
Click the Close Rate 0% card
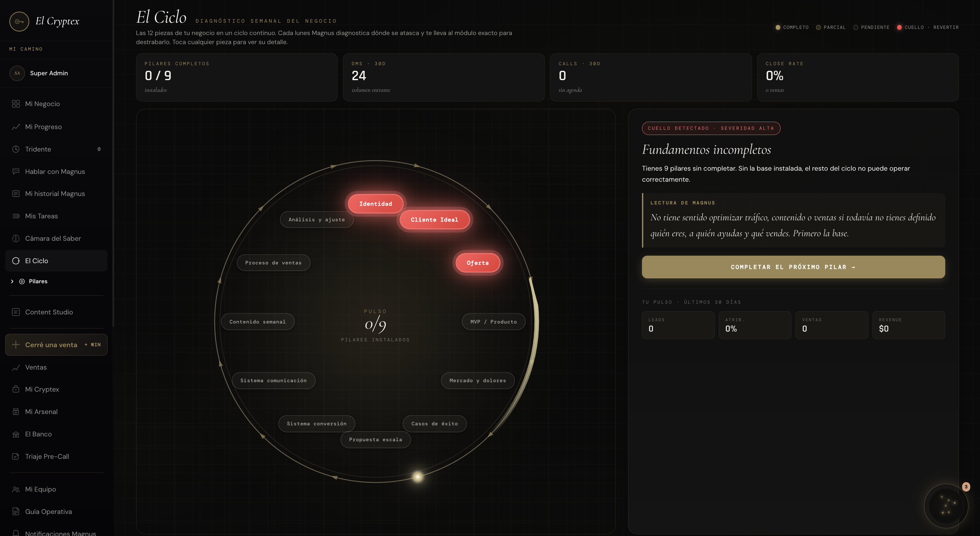coord(858,77)
